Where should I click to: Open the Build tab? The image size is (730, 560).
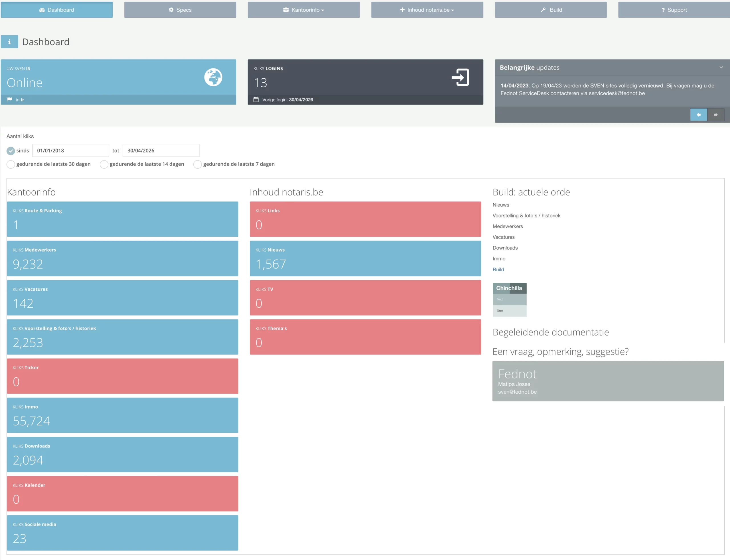pyautogui.click(x=551, y=10)
